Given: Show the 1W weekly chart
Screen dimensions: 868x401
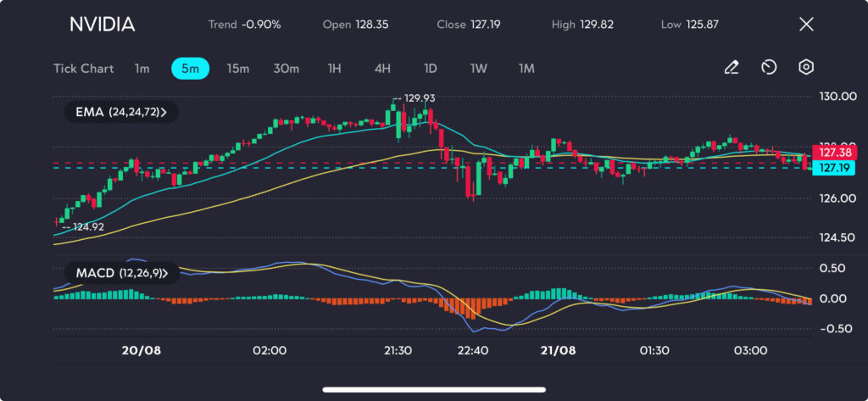Looking at the screenshot, I should [x=479, y=69].
